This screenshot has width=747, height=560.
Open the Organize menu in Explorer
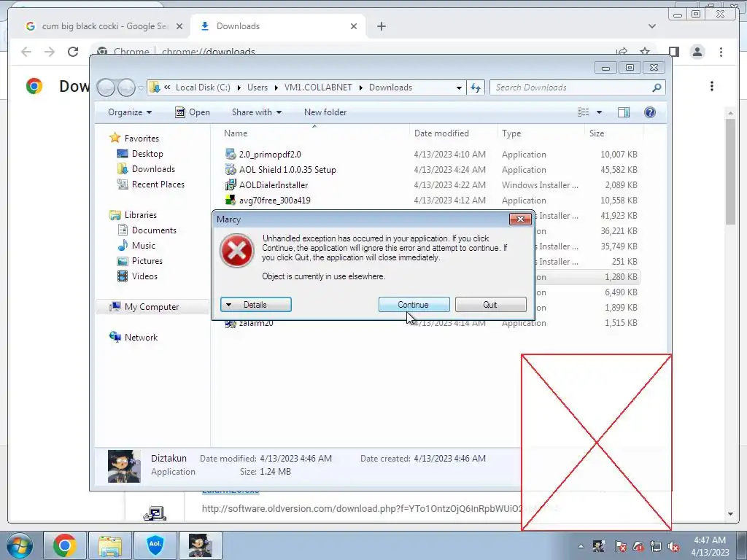(130, 112)
